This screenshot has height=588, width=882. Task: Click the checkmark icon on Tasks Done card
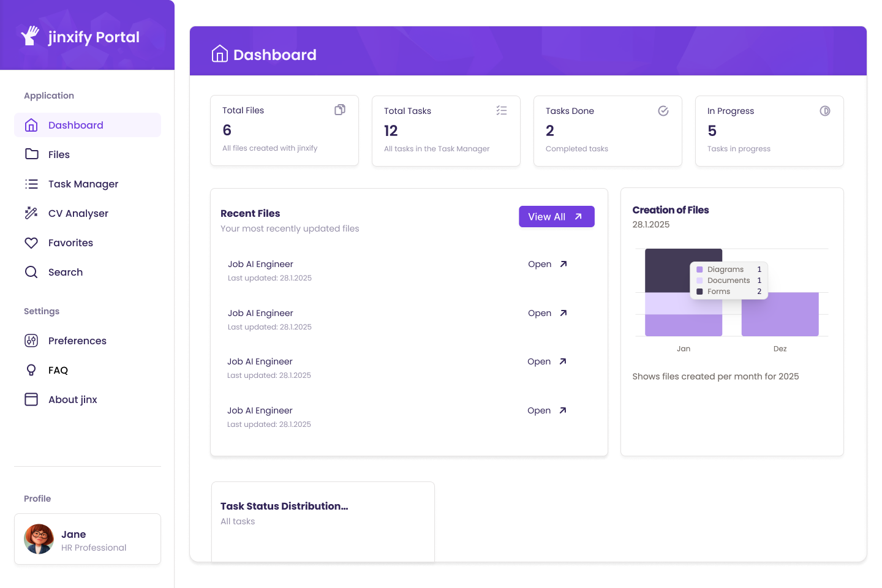pyautogui.click(x=663, y=111)
